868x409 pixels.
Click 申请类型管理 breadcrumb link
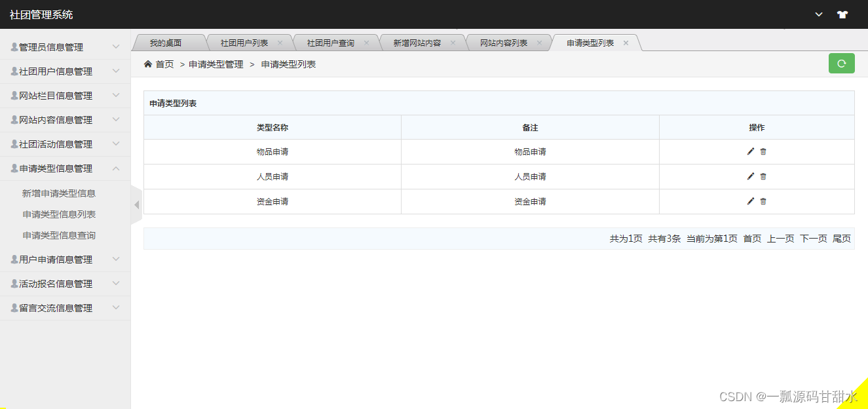click(x=216, y=64)
